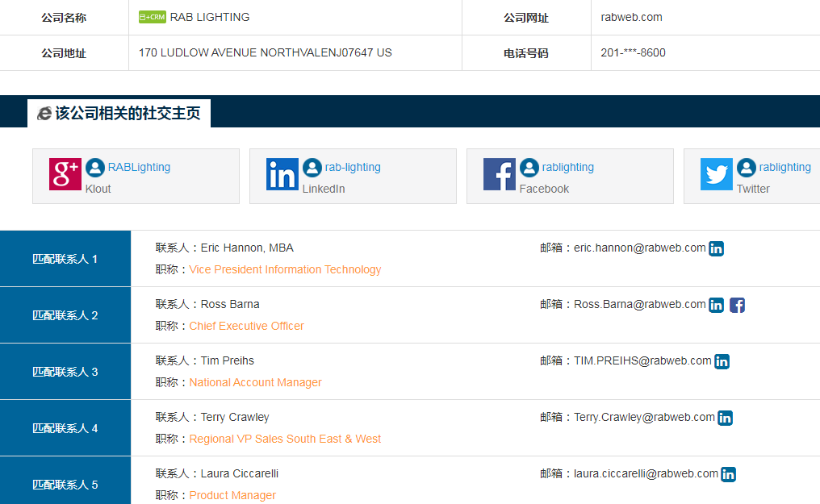This screenshot has width=820, height=504.
Task: Open the rablighting Twitter profile link
Action: tap(784, 167)
